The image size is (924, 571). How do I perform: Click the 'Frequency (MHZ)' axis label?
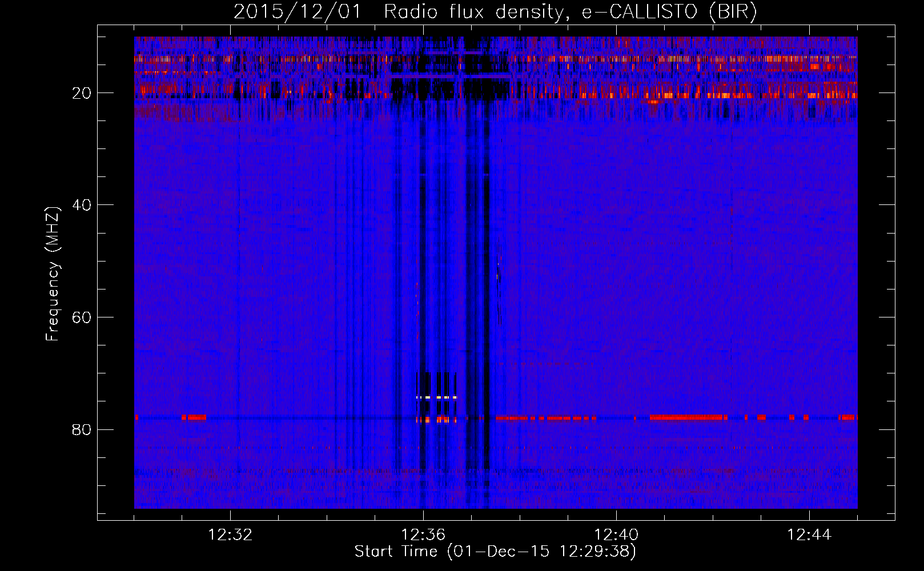click(53, 274)
